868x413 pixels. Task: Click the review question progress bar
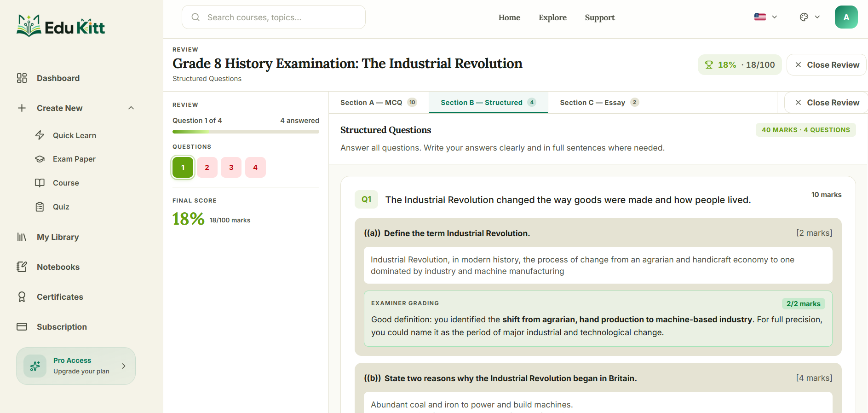pos(246,132)
